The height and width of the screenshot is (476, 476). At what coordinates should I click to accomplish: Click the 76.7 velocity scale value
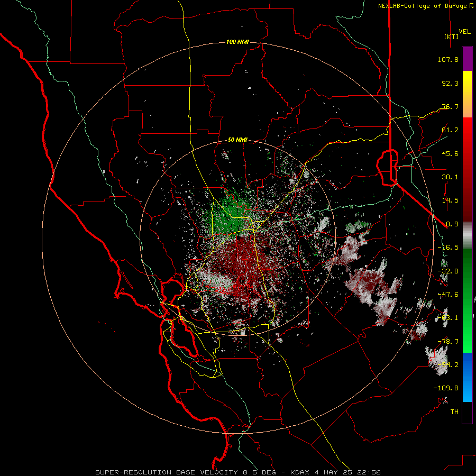point(450,106)
